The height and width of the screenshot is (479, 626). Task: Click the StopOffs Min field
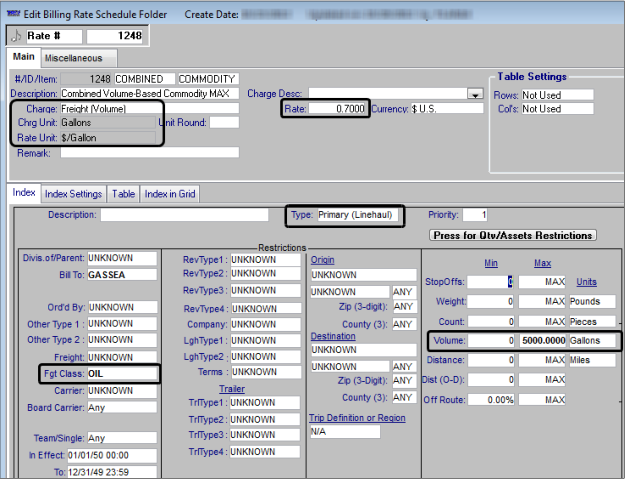click(491, 282)
